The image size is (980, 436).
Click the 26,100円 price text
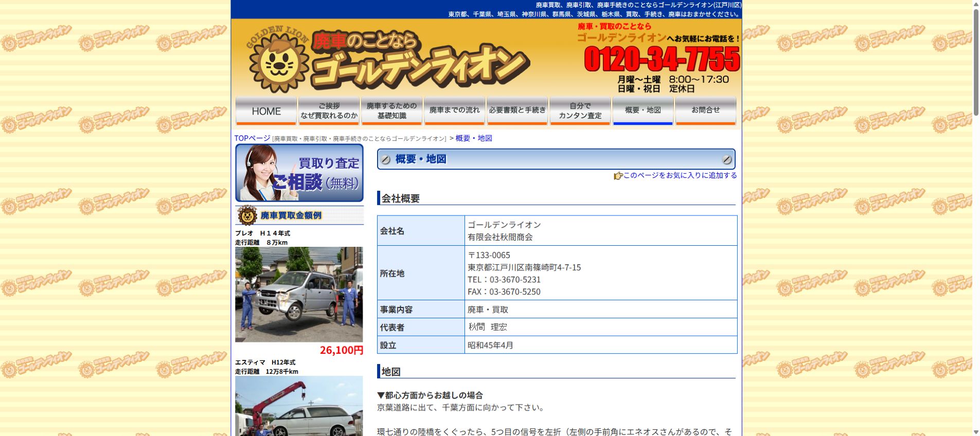point(342,350)
